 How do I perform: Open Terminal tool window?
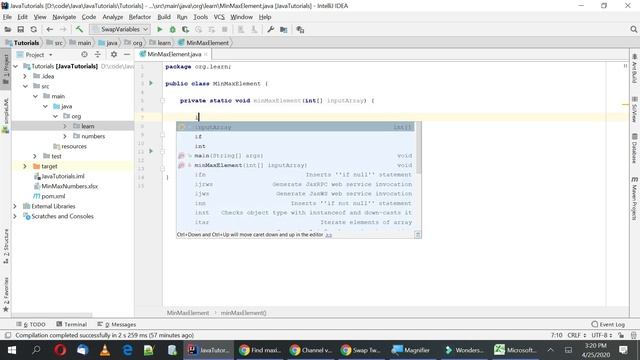tap(71, 324)
